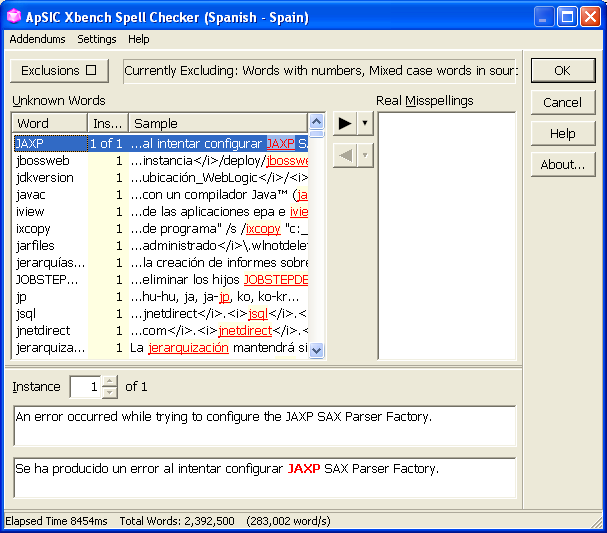The image size is (607, 533).
Task: Increase the Instance spinner value
Action: (110, 381)
